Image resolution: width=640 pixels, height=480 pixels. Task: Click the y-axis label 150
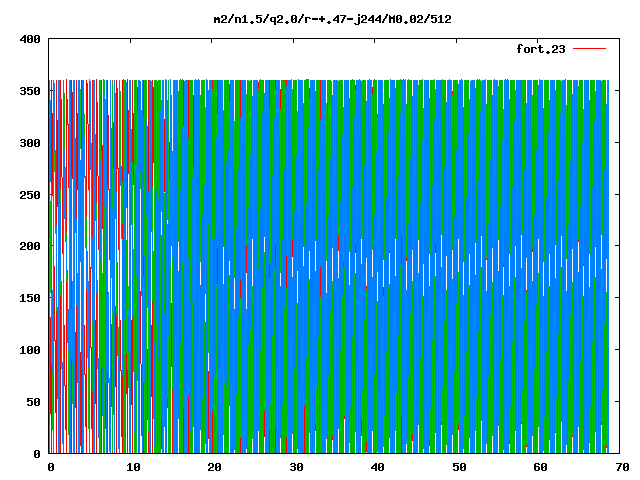click(30, 298)
